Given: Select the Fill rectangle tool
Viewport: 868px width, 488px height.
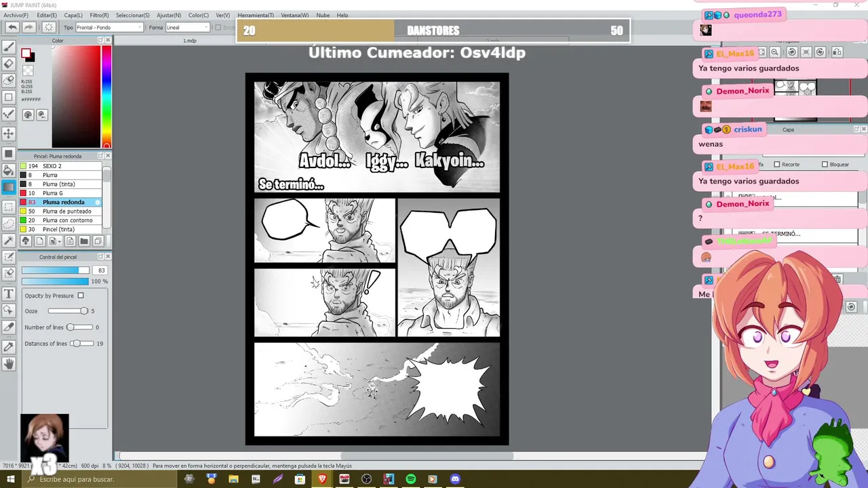Looking at the screenshot, I should pyautogui.click(x=9, y=154).
